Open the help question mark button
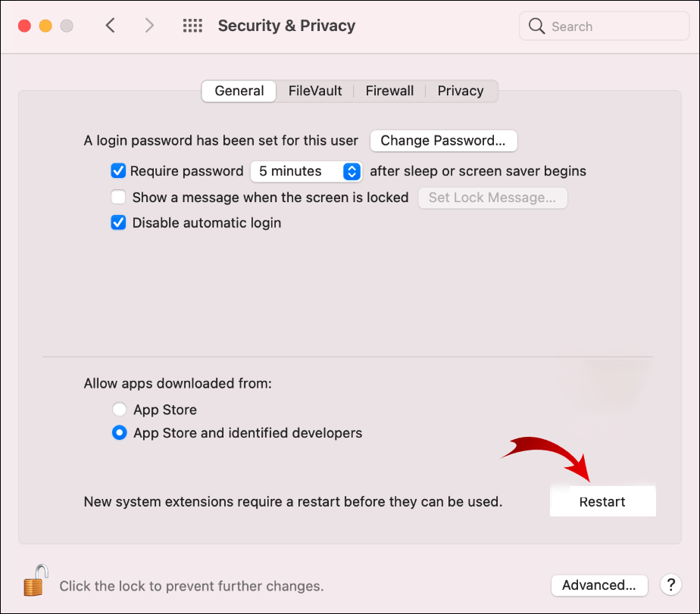Image resolution: width=700 pixels, height=614 pixels. 670,584
